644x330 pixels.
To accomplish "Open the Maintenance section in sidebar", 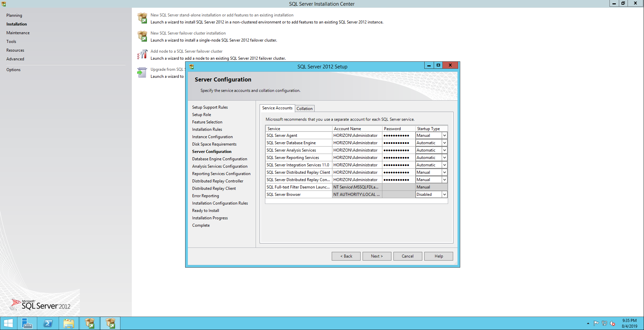I will (x=18, y=33).
